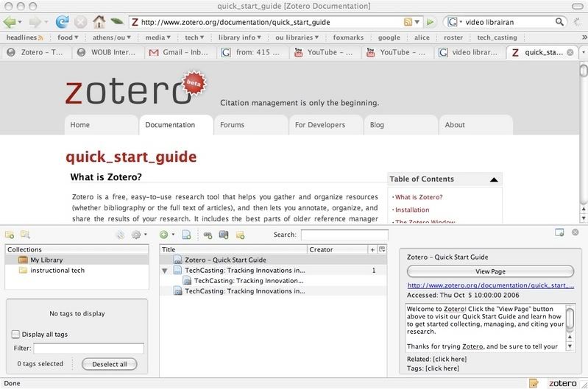
Task: Reload the page with the refresh icon
Action: click(62, 22)
